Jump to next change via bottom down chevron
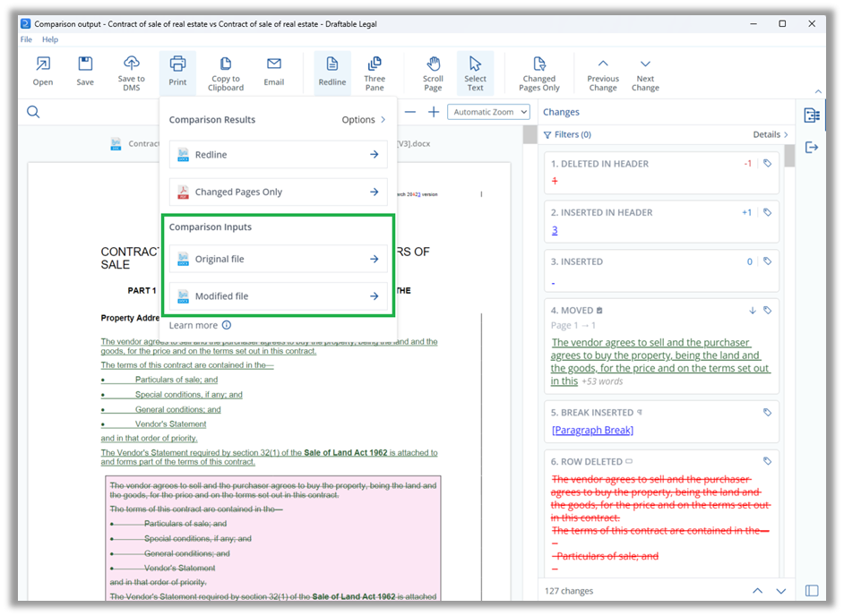The image size is (844, 616). pos(781,591)
